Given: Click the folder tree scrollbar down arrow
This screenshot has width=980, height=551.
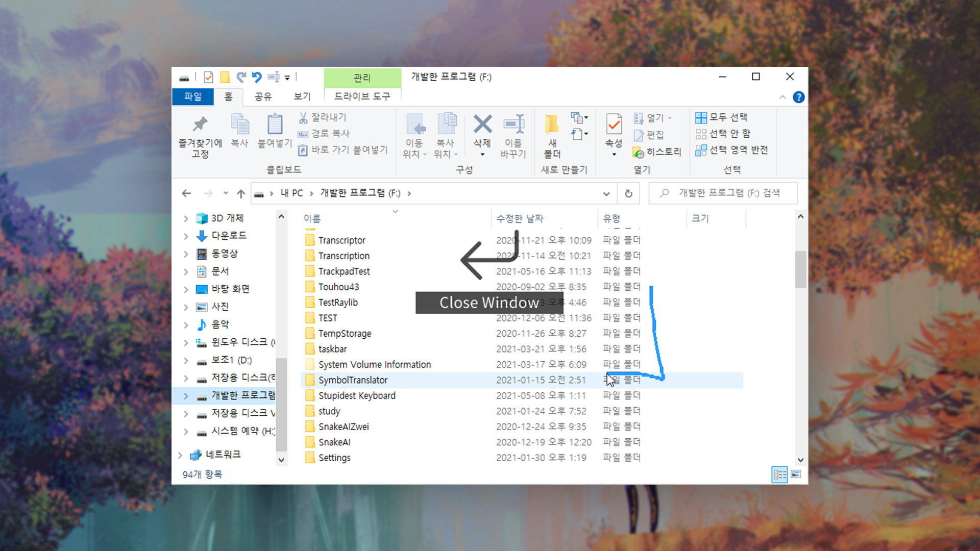Looking at the screenshot, I should [x=281, y=460].
